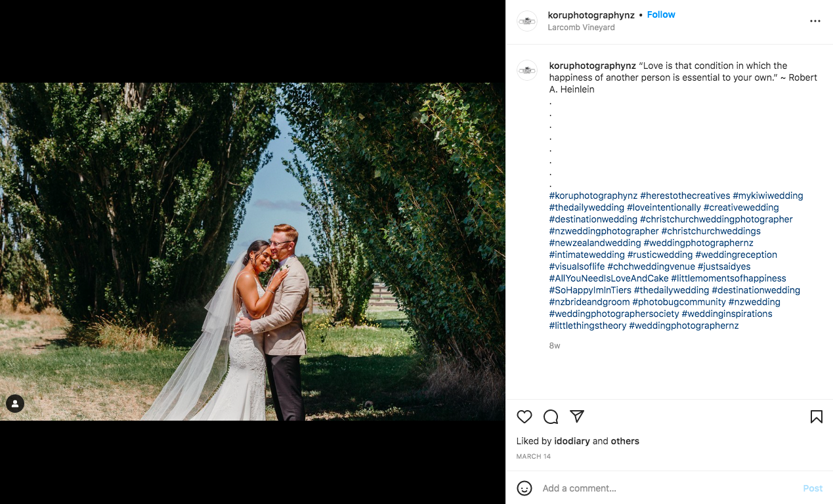Share post using paper plane icon
The height and width of the screenshot is (504, 833).
coord(577,416)
